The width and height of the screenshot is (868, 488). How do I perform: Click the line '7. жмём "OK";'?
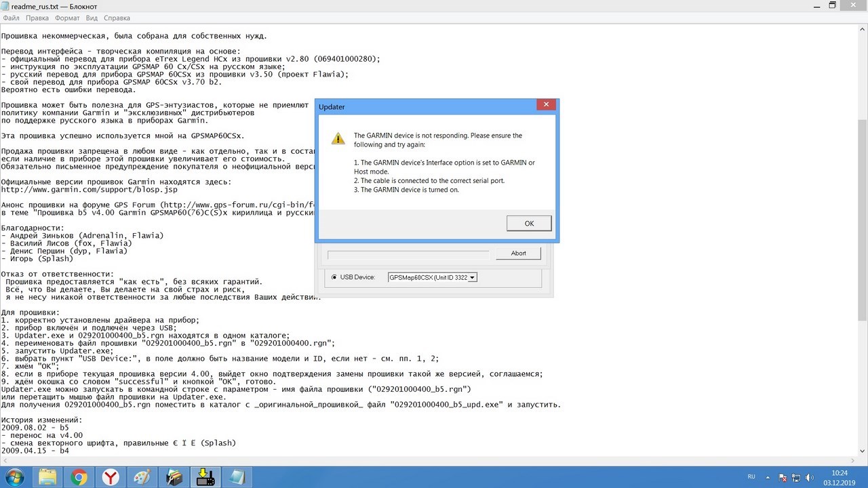(x=30, y=366)
